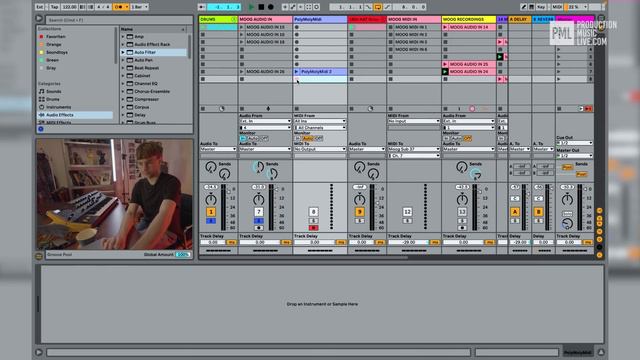The width and height of the screenshot is (640, 360).
Task: Open All Channels input dropdown
Action: click(x=320, y=128)
